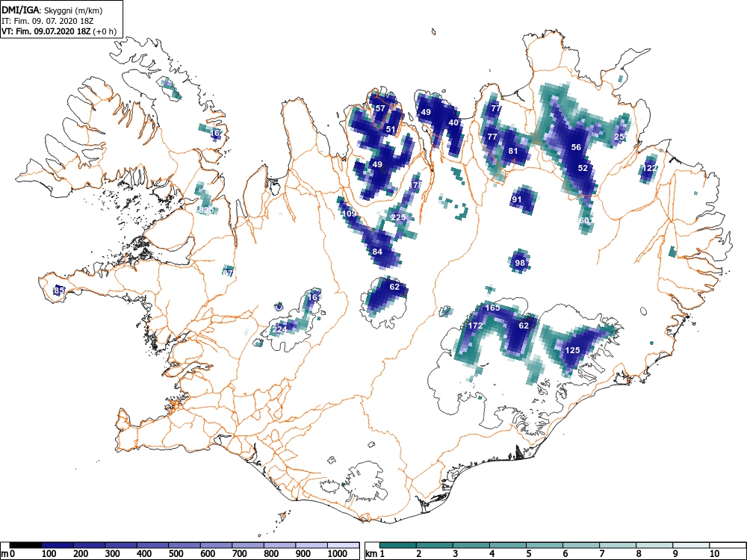The width and height of the screenshot is (747, 560).
Task: Click the 'm 0' label on the metre scale
Action: 8,553
